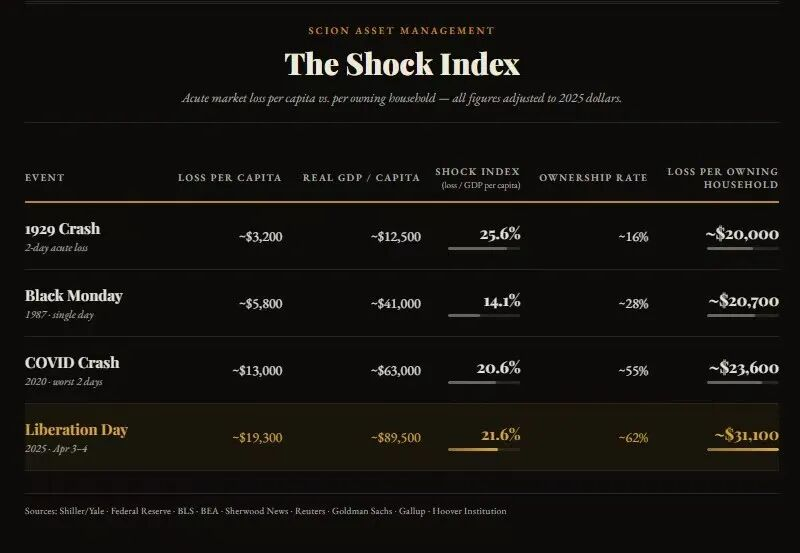
Task: Open the Black Monday row label
Action: pos(74,296)
